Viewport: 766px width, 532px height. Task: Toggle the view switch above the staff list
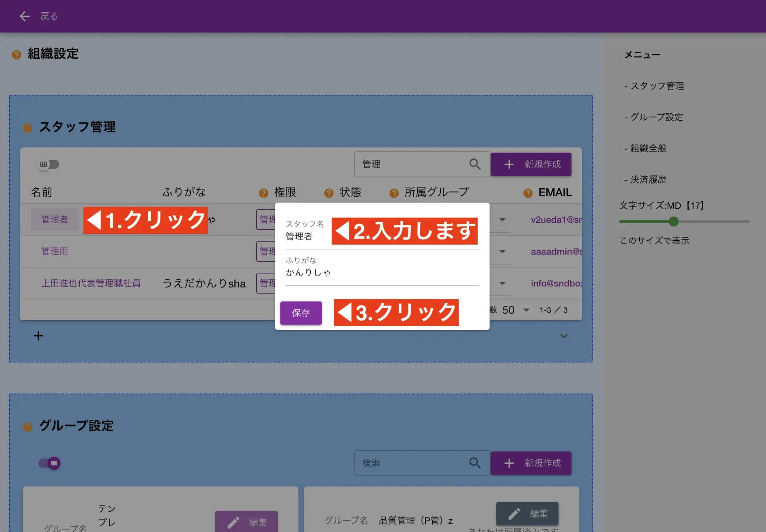pyautogui.click(x=48, y=164)
